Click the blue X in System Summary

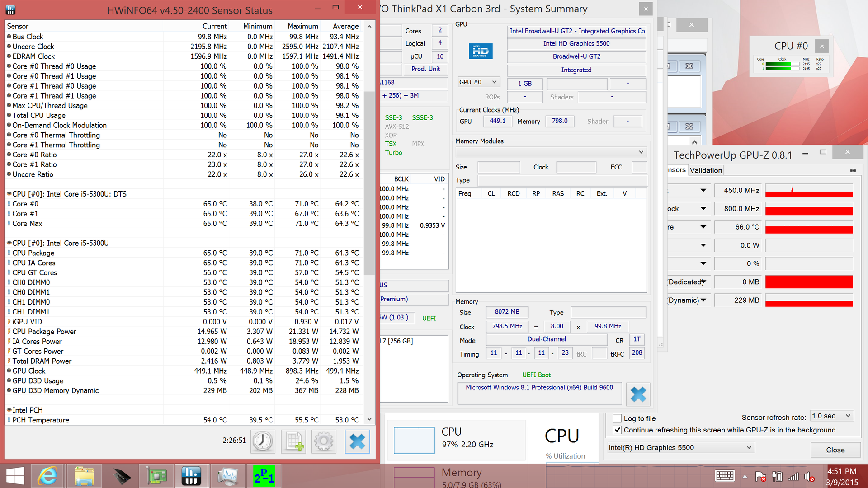click(x=638, y=394)
